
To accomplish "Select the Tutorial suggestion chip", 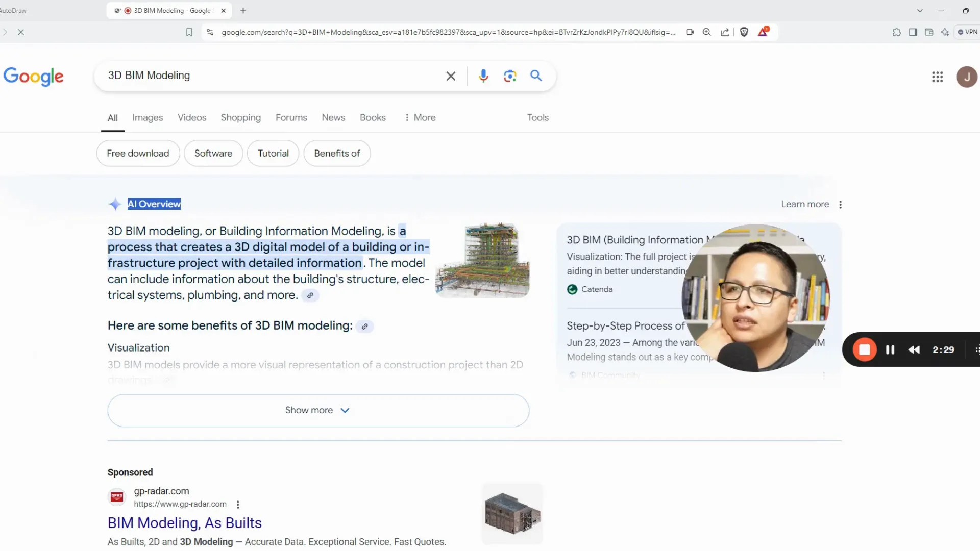I will click(x=273, y=154).
